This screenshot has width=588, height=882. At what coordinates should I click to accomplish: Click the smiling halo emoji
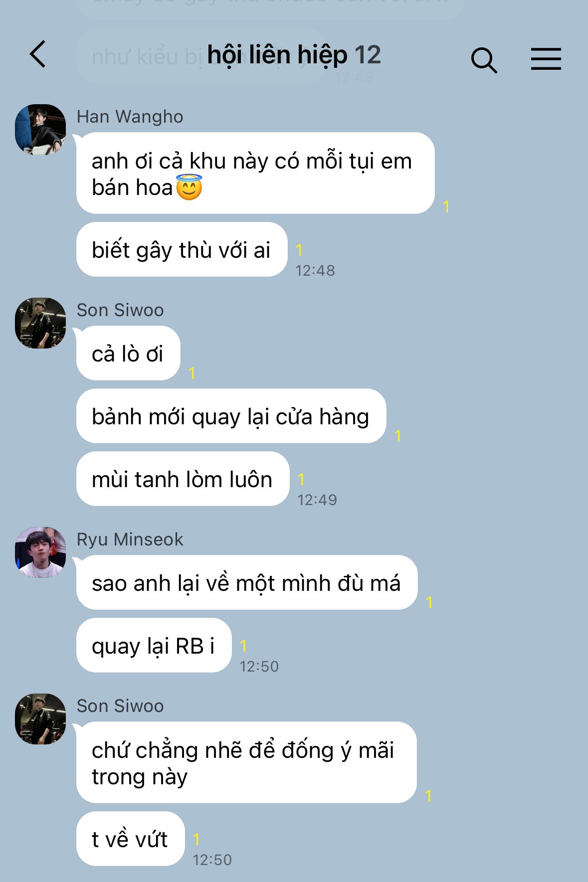[189, 187]
